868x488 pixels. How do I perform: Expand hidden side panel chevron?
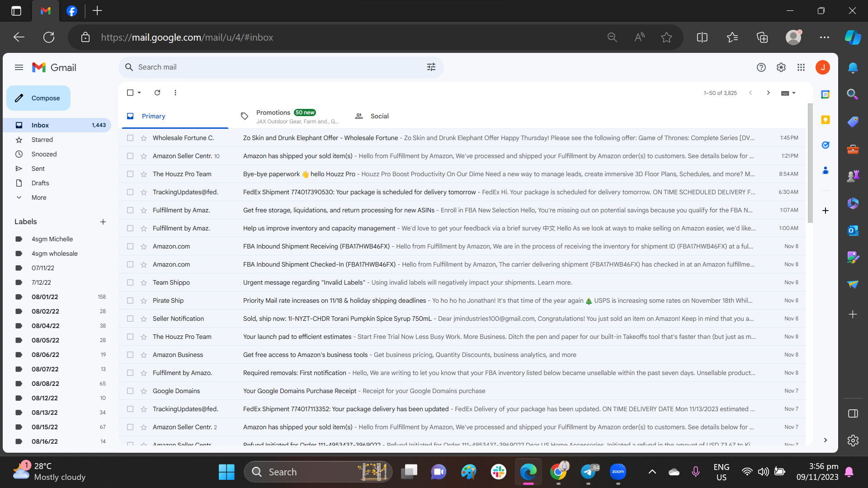pyautogui.click(x=825, y=440)
